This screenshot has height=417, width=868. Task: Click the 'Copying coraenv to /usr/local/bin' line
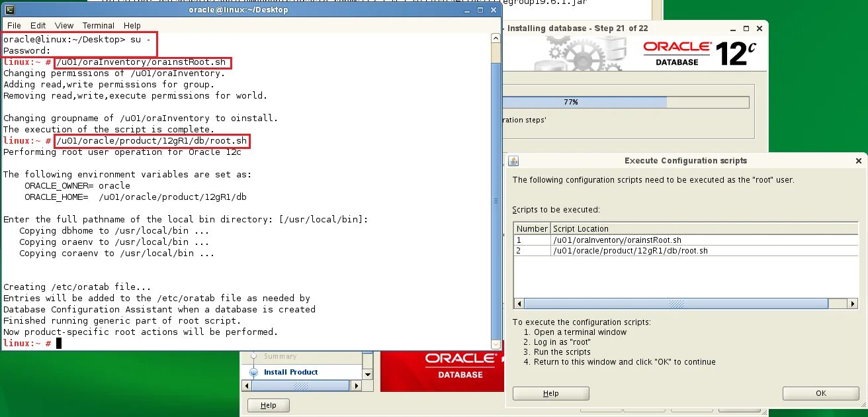117,254
